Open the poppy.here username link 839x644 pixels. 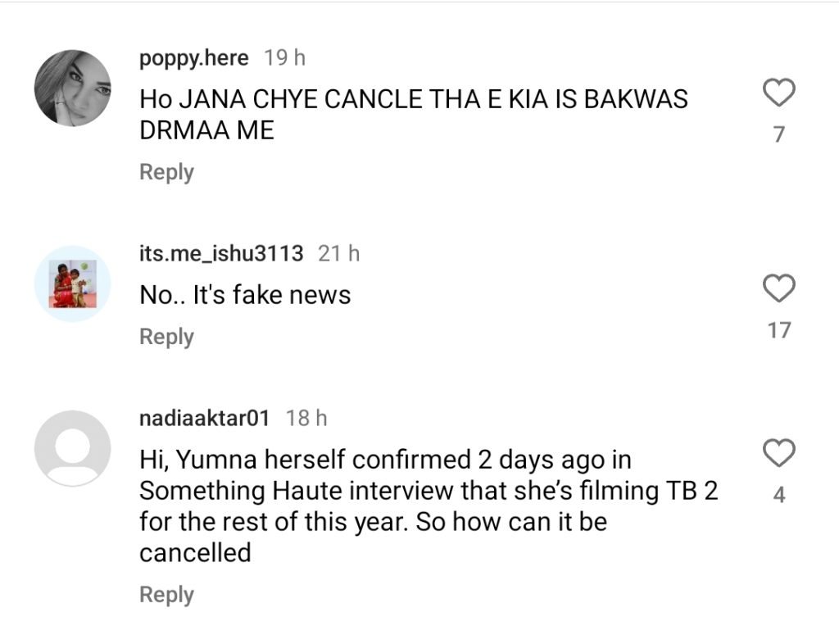tap(193, 58)
